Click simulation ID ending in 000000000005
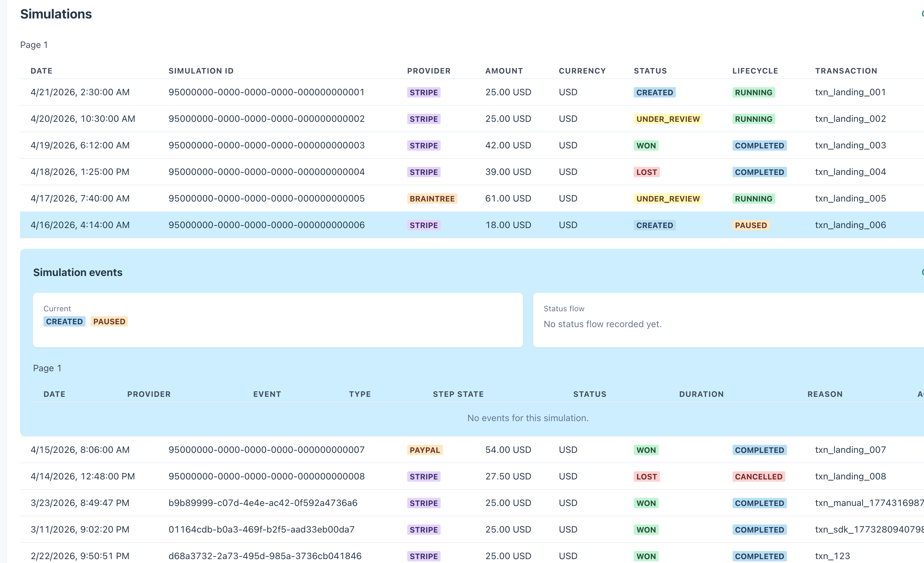Image resolution: width=924 pixels, height=563 pixels. 266,199
